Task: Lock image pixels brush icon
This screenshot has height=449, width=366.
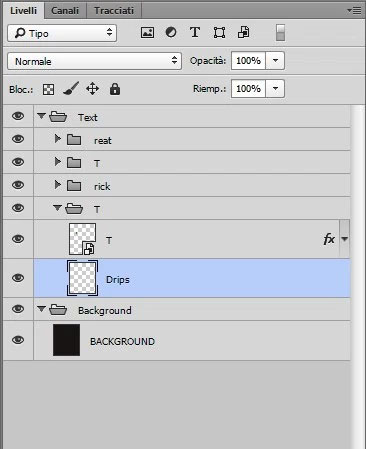Action: (x=71, y=89)
